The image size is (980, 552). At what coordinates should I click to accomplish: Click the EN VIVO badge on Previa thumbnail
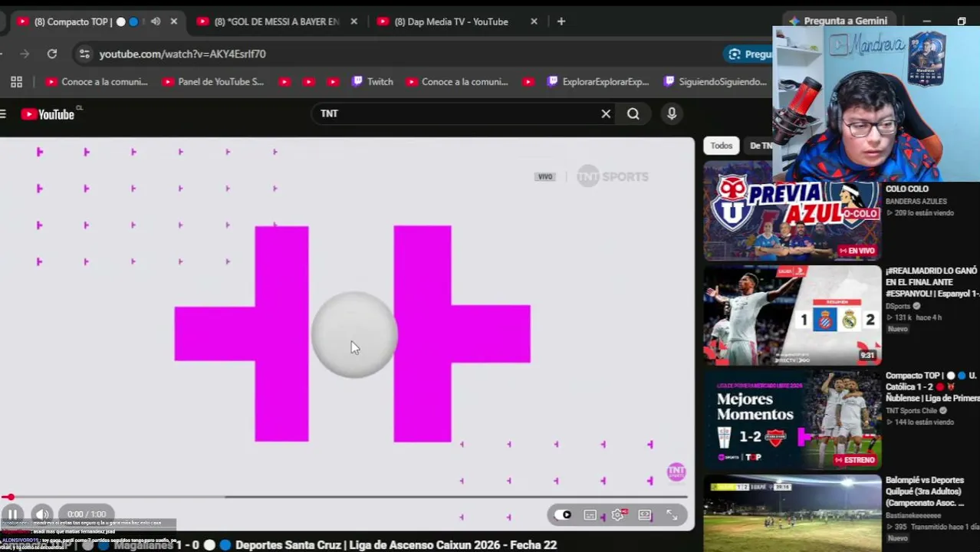[857, 251]
